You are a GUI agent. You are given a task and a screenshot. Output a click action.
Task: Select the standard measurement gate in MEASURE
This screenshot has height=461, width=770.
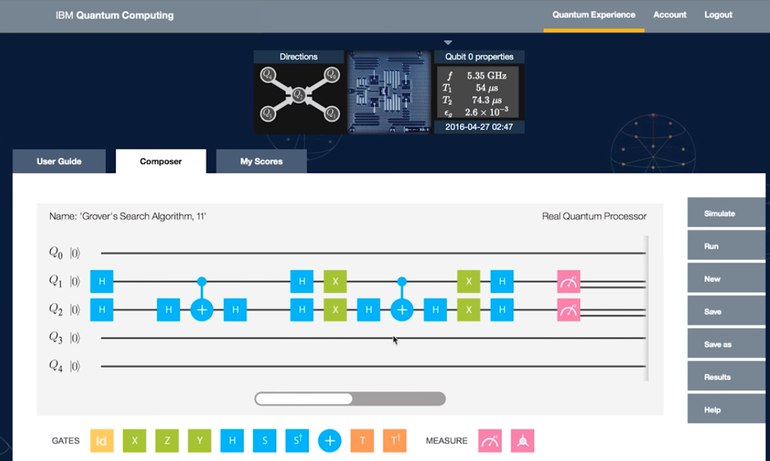coord(490,440)
